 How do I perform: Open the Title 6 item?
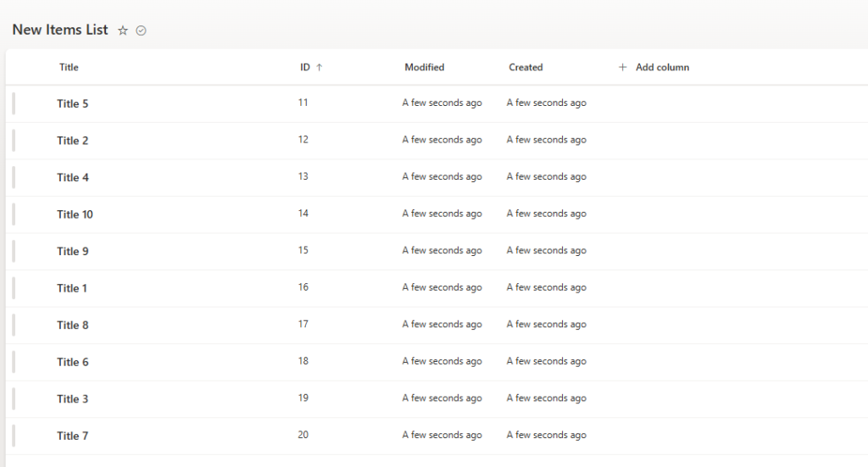[x=73, y=362]
